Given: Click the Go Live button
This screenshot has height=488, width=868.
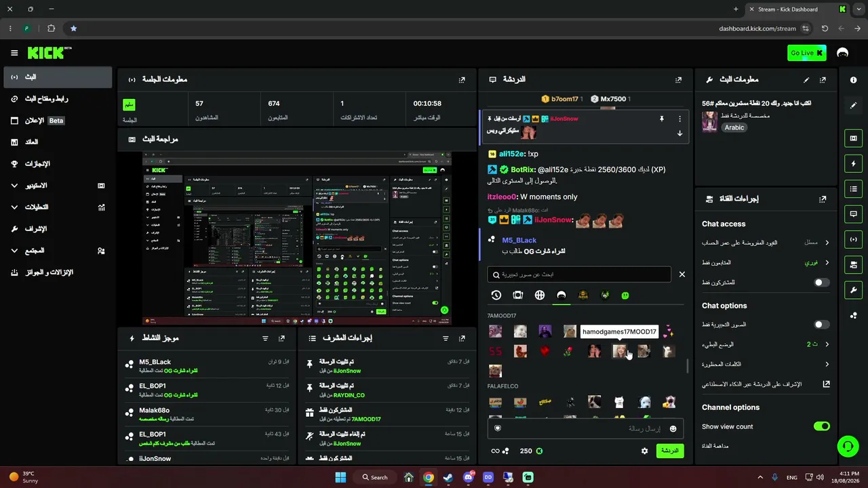Looking at the screenshot, I should [807, 53].
